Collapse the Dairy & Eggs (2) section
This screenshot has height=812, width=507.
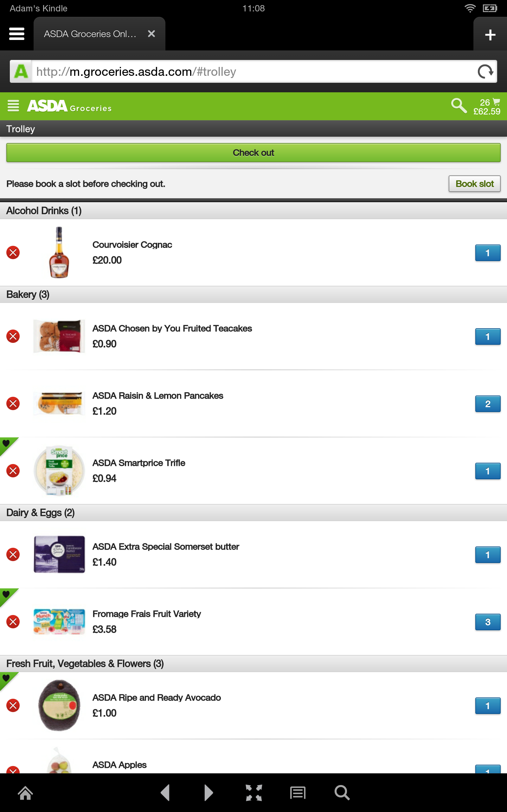tap(40, 513)
